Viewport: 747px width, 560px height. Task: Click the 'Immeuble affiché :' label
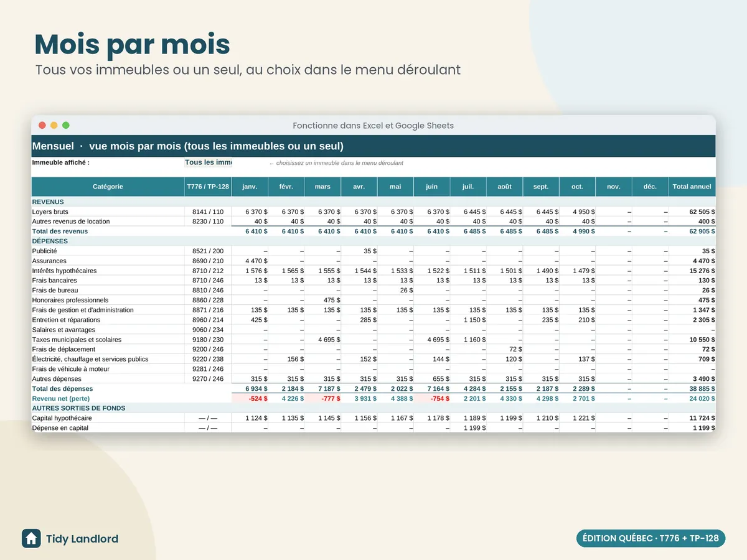tap(61, 162)
